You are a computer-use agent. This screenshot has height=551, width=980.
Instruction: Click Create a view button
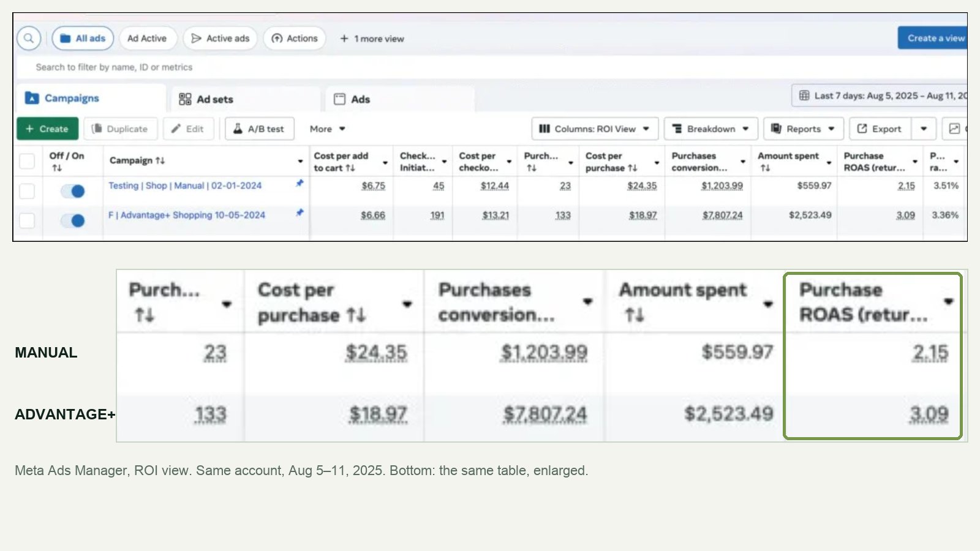pyautogui.click(x=933, y=38)
